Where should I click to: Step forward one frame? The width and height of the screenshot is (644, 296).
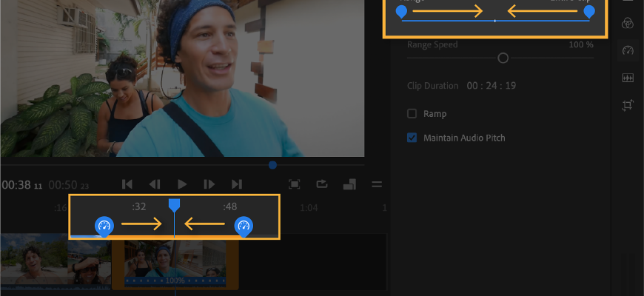tap(209, 184)
